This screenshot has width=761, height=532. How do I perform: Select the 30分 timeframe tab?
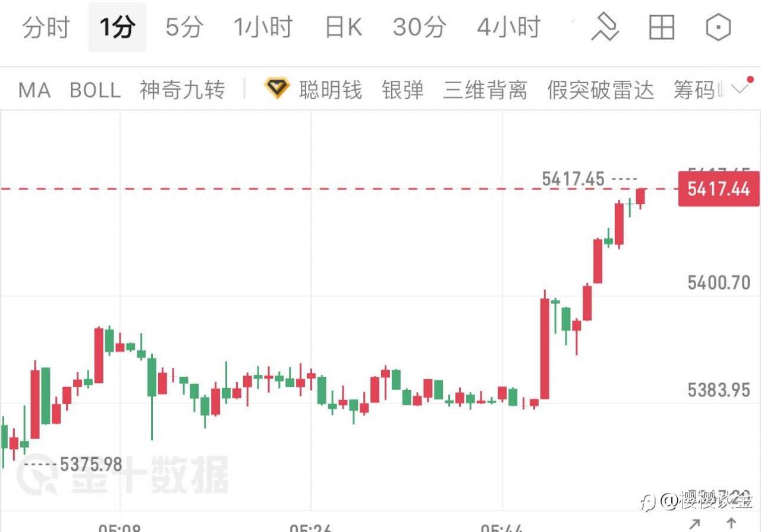[419, 27]
